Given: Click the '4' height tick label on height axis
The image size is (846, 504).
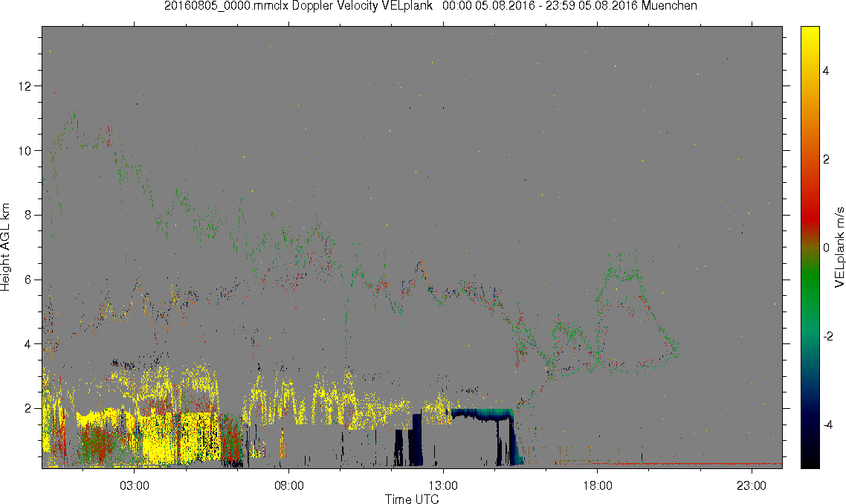Looking at the screenshot, I should tap(28, 343).
